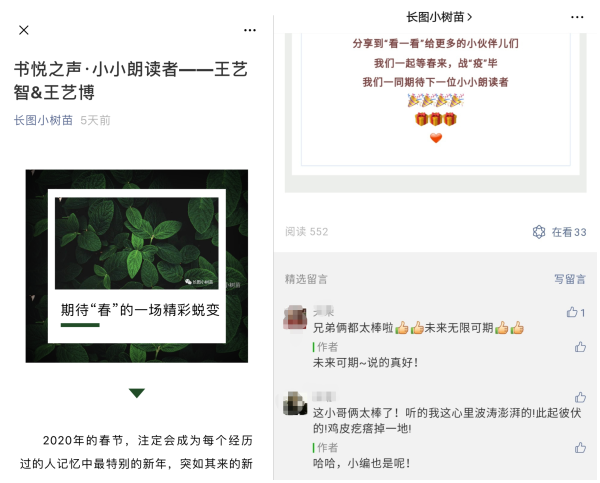Like author reply 哈哈，小编也是呢

580,447
